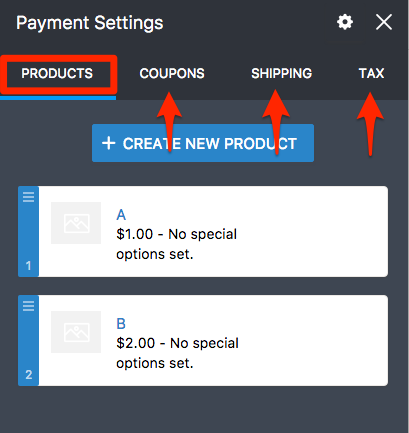Open product A by its name link

121,215
